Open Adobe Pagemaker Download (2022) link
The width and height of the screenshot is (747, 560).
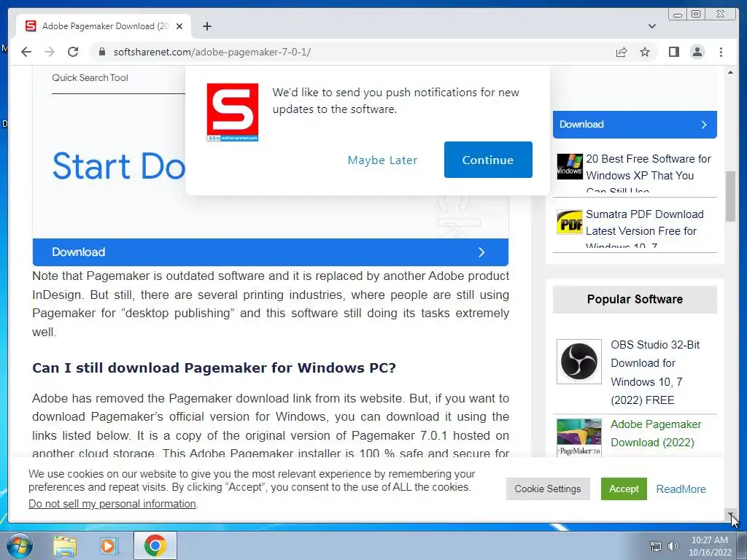pos(656,433)
